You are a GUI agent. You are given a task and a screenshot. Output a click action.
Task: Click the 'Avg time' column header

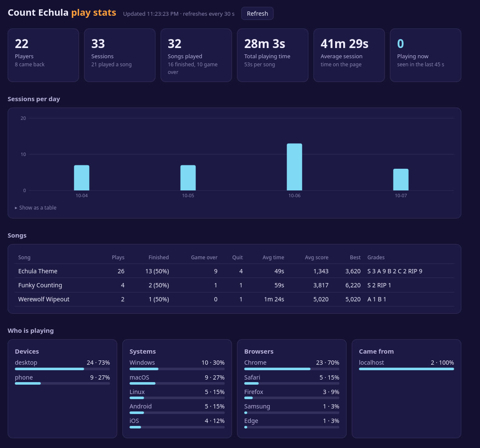(x=273, y=257)
